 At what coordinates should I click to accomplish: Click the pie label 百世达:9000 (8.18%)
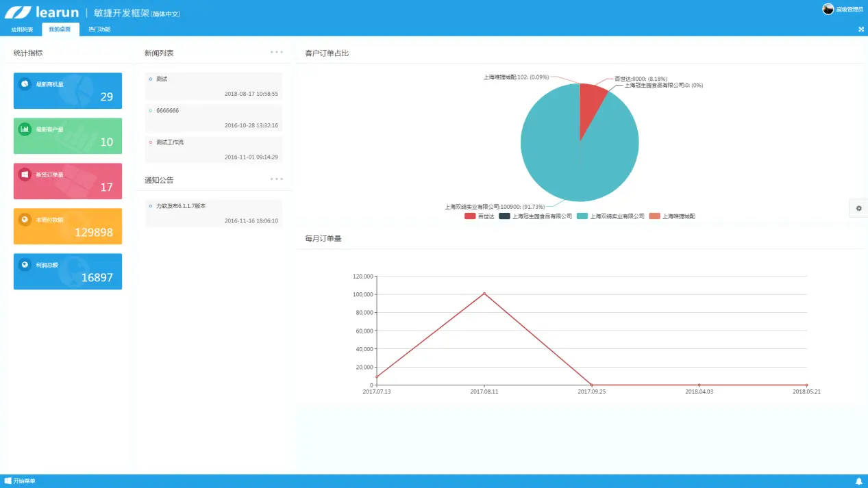point(641,79)
